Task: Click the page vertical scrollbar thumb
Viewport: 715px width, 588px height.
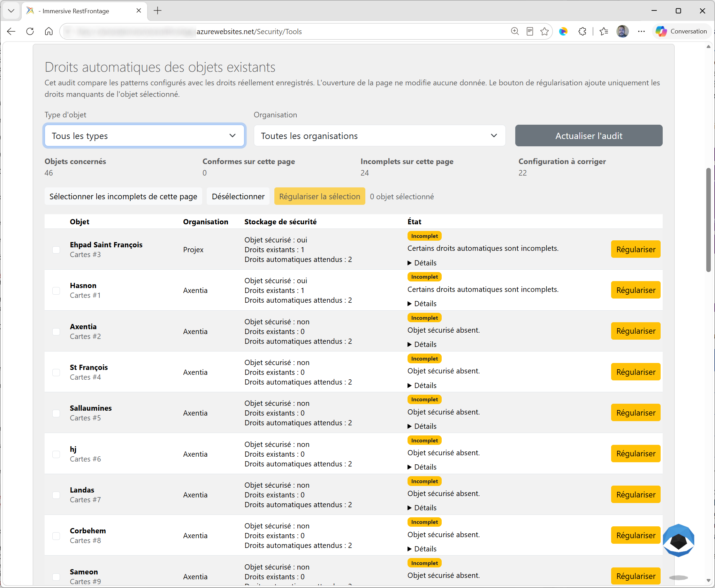Action: (x=708, y=220)
